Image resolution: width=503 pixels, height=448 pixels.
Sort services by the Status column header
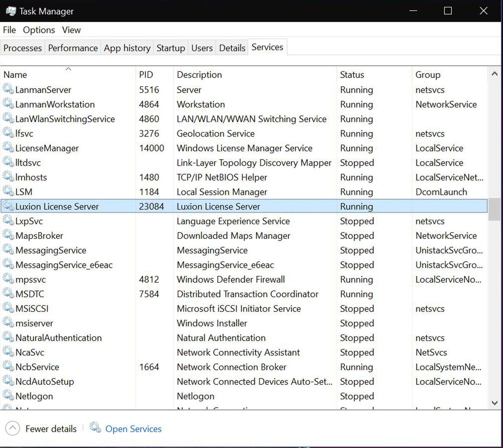click(374, 74)
